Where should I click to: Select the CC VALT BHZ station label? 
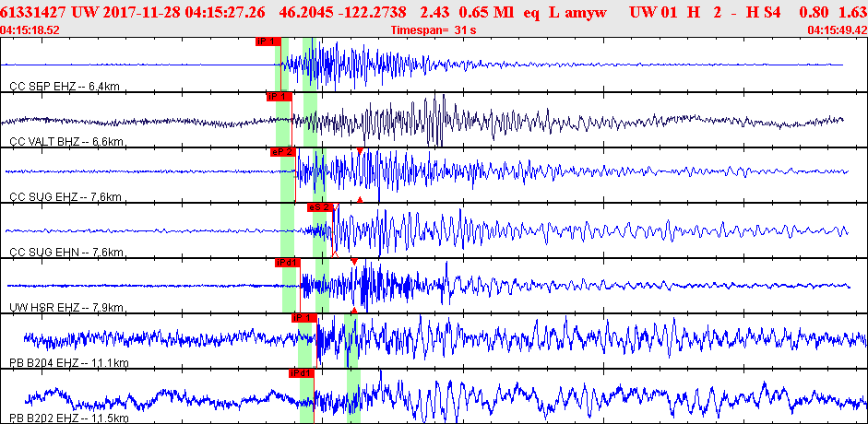[x=67, y=142]
